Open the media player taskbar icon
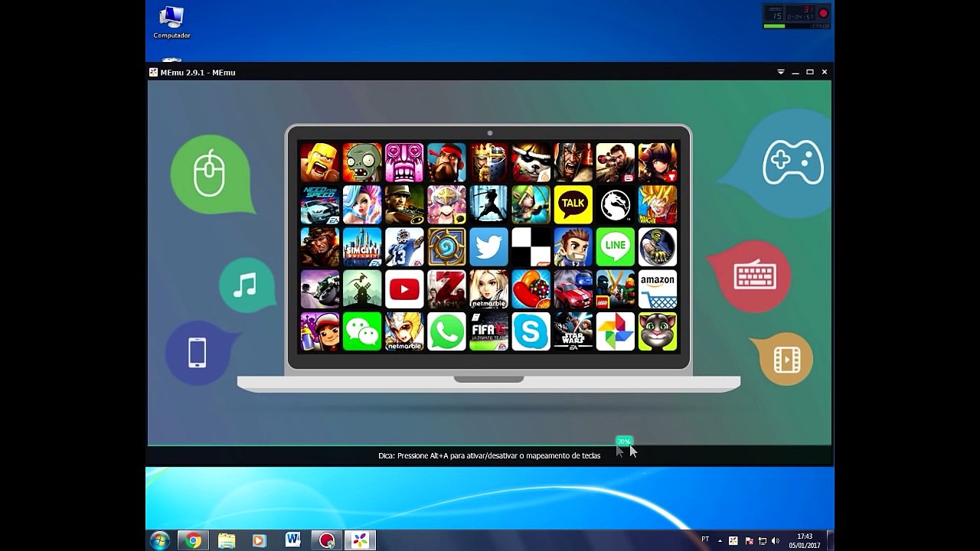The image size is (980, 551). pos(259,541)
